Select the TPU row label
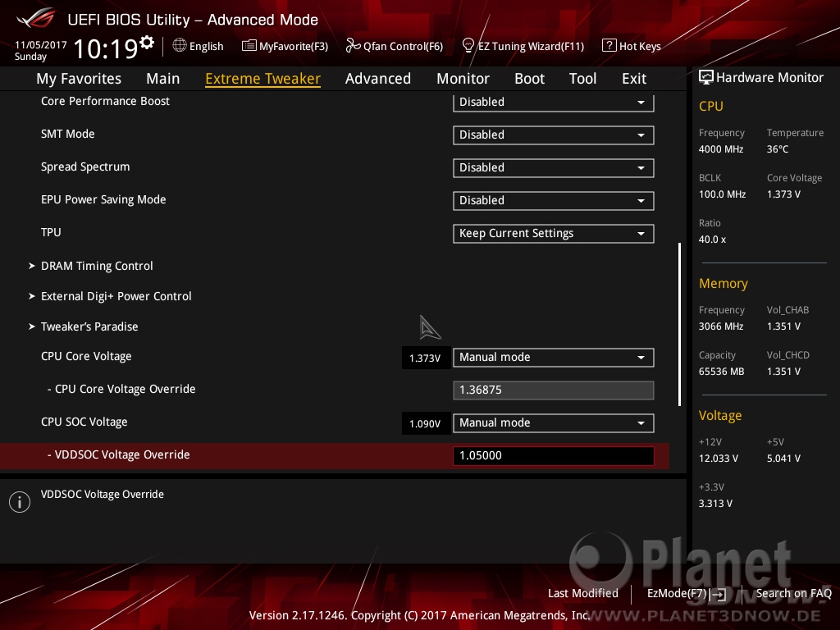This screenshot has height=630, width=840. [x=51, y=232]
